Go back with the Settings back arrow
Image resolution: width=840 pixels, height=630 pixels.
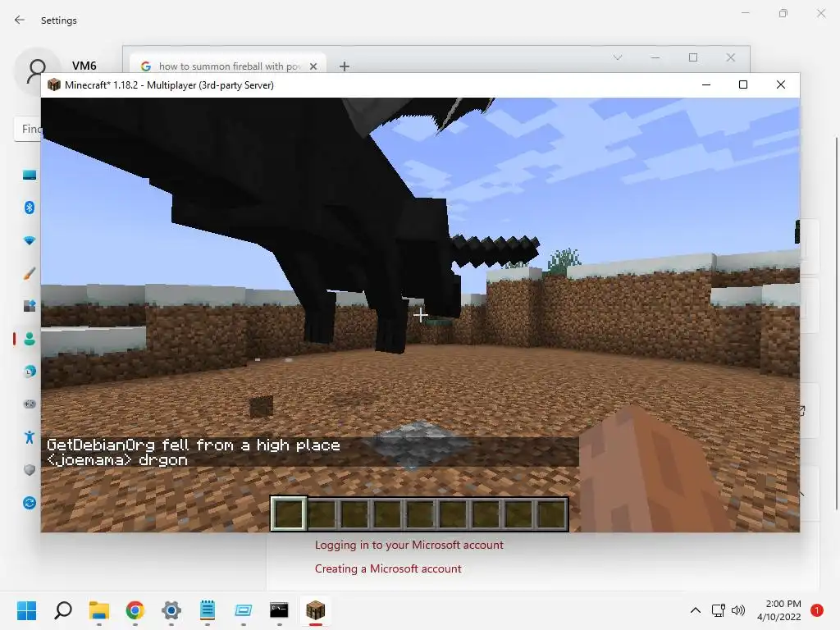click(x=20, y=20)
